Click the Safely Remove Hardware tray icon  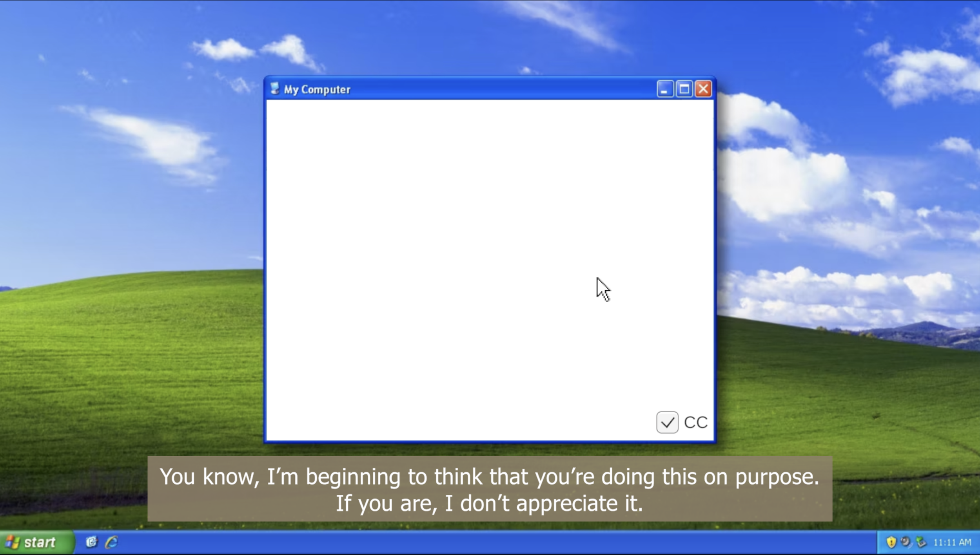[921, 542]
